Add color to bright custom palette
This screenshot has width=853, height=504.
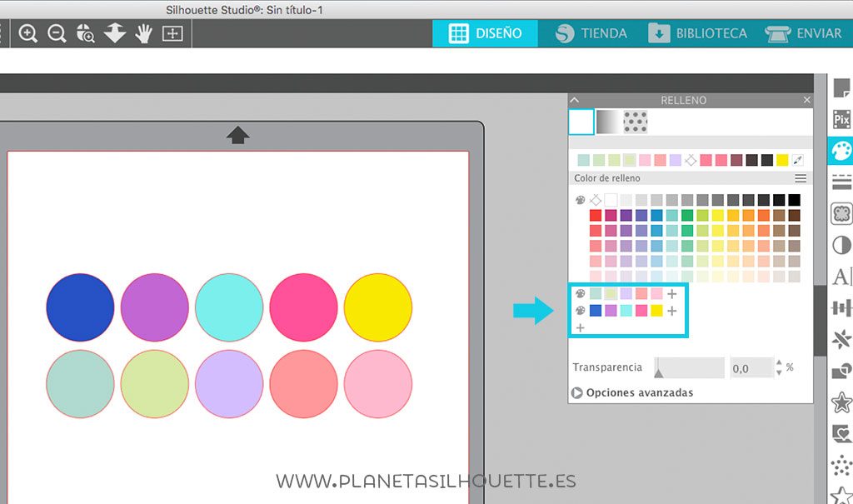click(672, 311)
